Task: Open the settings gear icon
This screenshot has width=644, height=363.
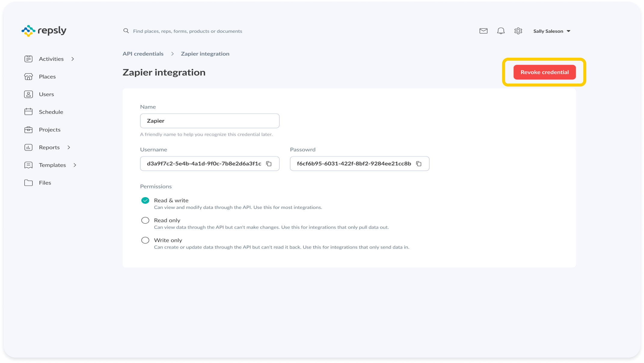Action: tap(518, 31)
